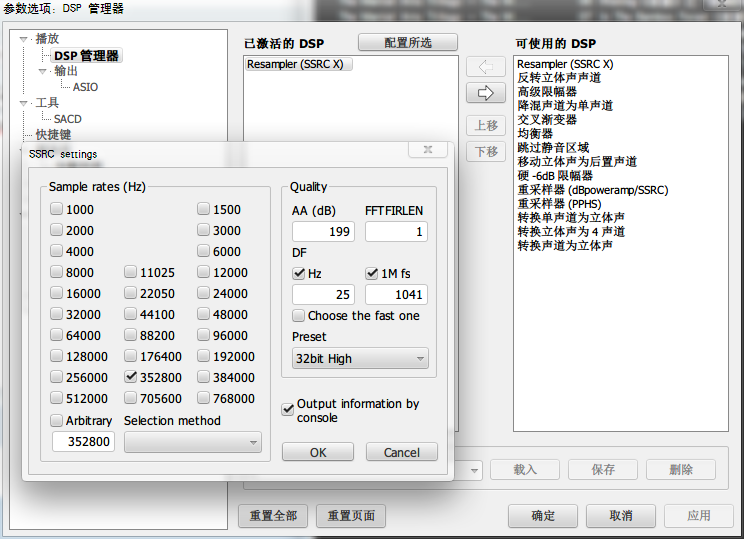Close the SSRC settings dialog

(x=427, y=151)
